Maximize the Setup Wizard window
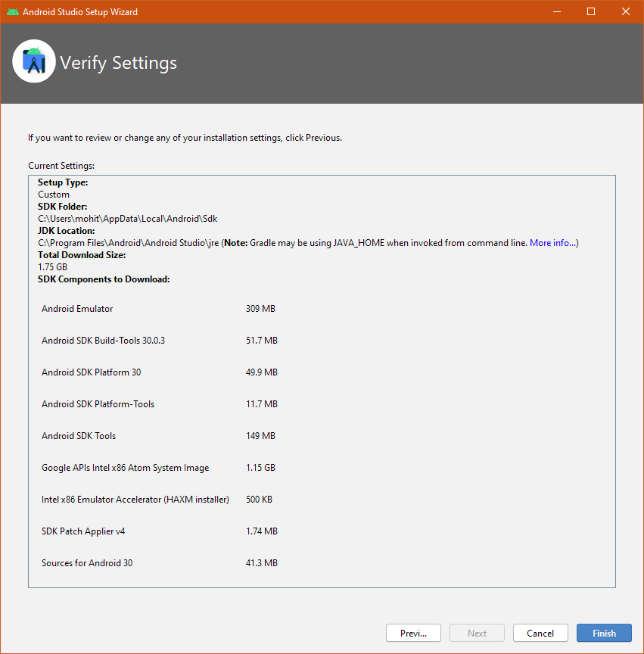This screenshot has width=644, height=654. click(x=591, y=12)
